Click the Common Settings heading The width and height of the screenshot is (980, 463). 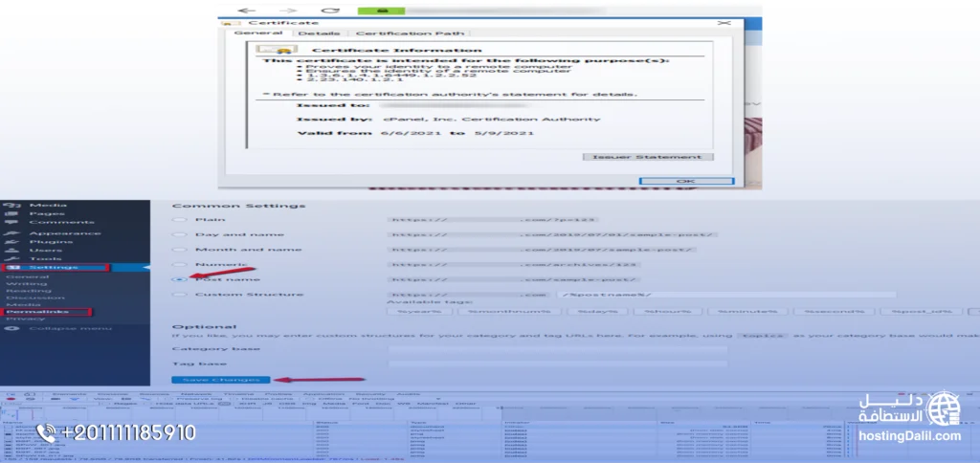tap(238, 206)
